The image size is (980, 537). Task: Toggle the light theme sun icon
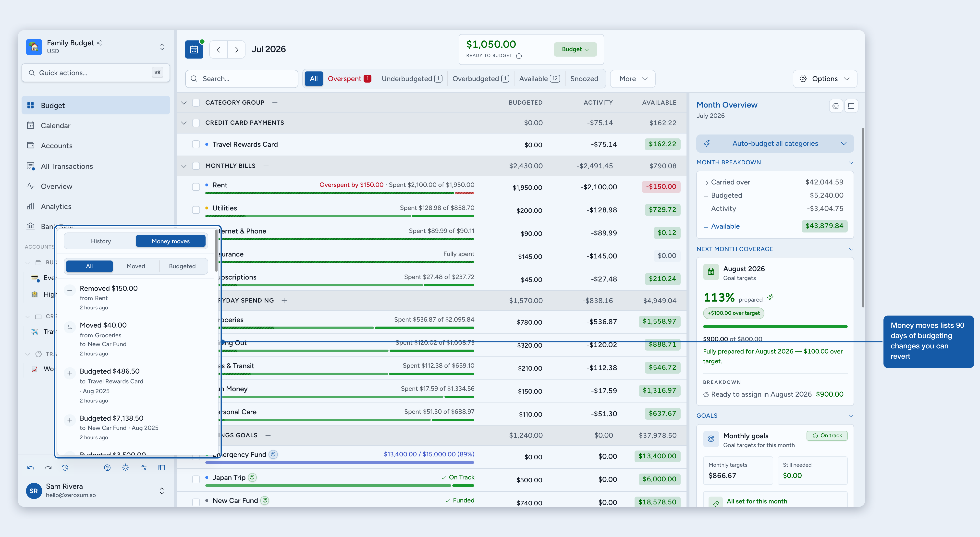[x=125, y=468]
